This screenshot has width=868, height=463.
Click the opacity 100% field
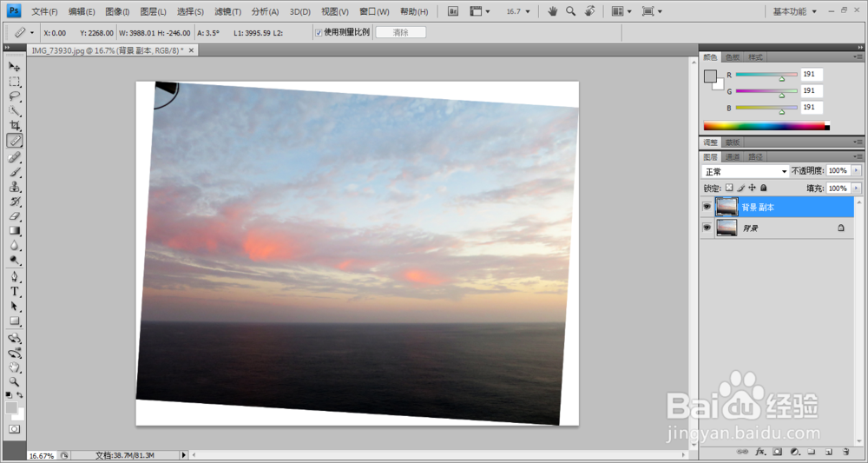[838, 170]
